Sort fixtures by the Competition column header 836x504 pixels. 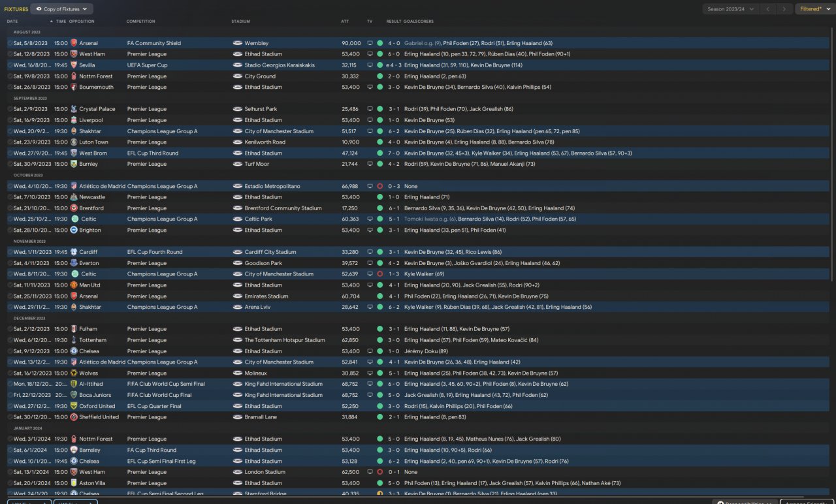point(140,22)
